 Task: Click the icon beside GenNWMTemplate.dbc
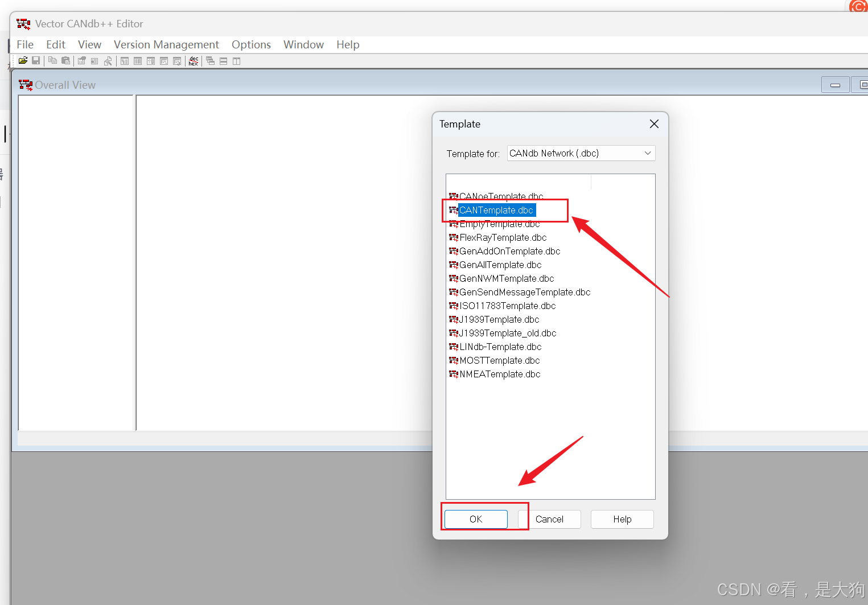(454, 278)
